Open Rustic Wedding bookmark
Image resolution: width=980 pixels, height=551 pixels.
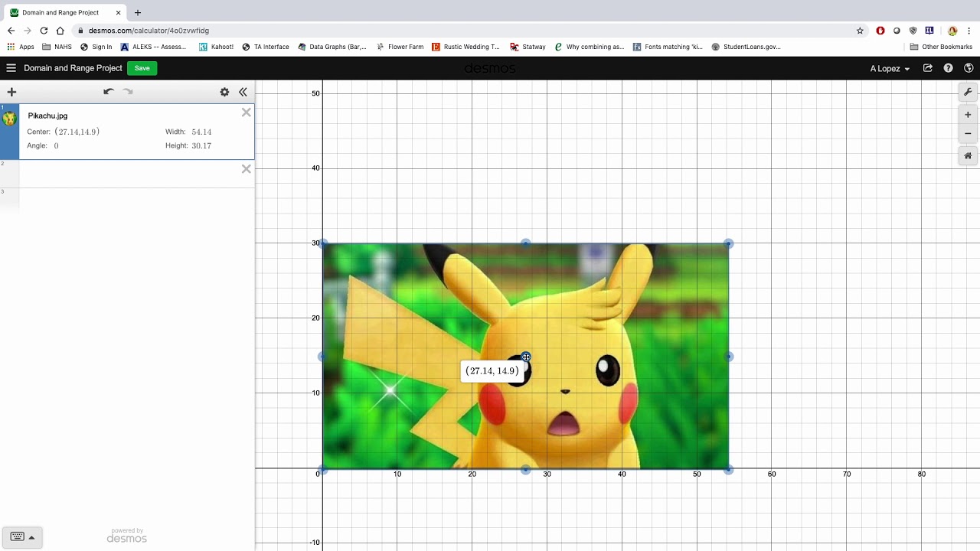click(465, 47)
